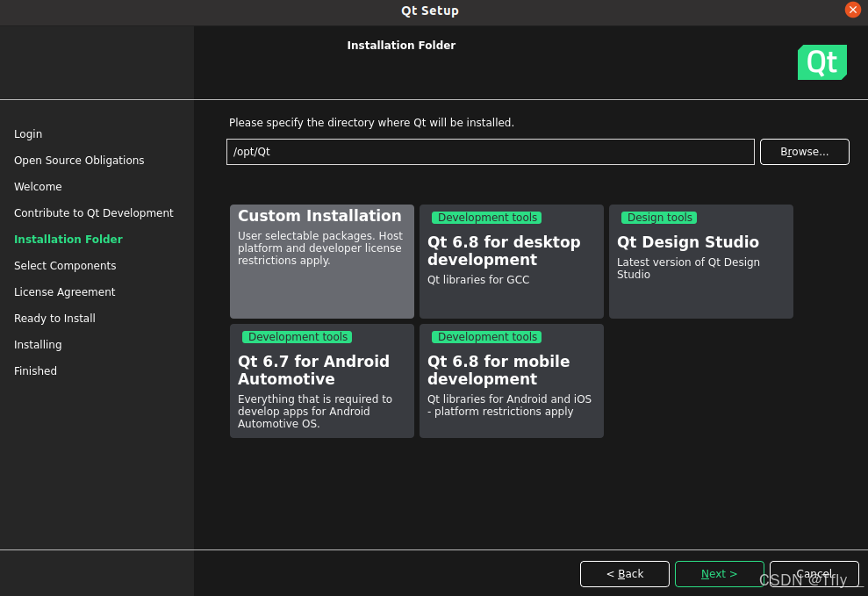The height and width of the screenshot is (596, 868).
Task: Cancel the Qt installation setup
Action: point(814,574)
